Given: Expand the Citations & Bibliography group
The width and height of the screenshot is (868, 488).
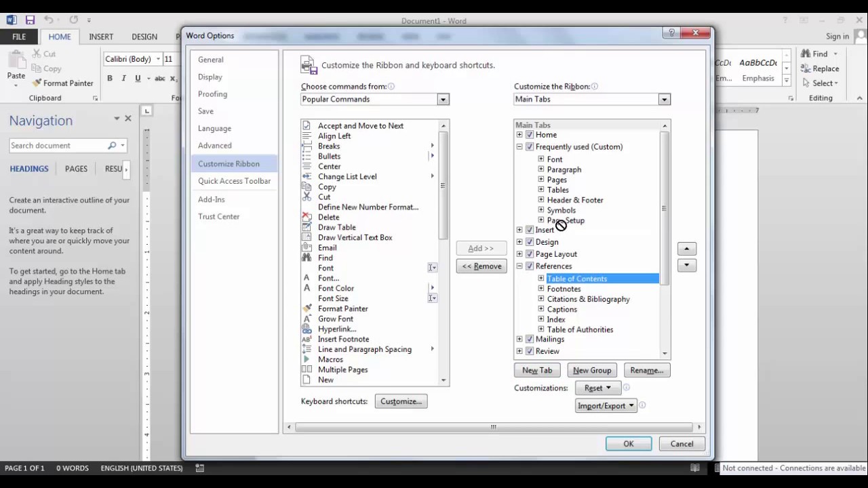Looking at the screenshot, I should tap(541, 299).
